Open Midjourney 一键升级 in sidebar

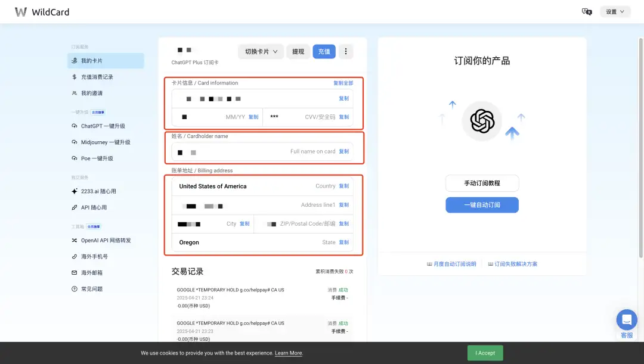[x=106, y=142]
